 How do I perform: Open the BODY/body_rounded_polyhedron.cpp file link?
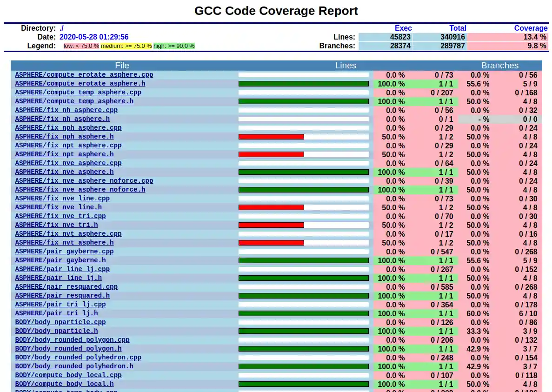pos(78,357)
